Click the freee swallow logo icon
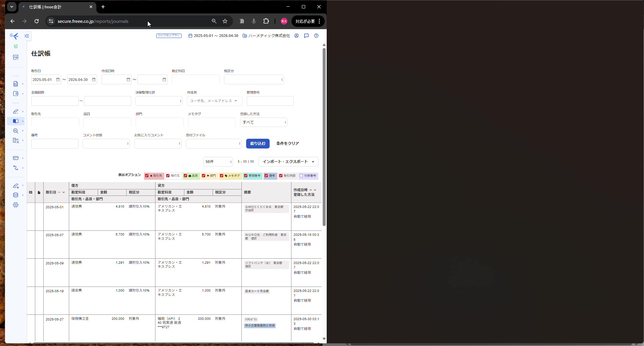Screen dimensions: 644x346 tap(14, 36)
